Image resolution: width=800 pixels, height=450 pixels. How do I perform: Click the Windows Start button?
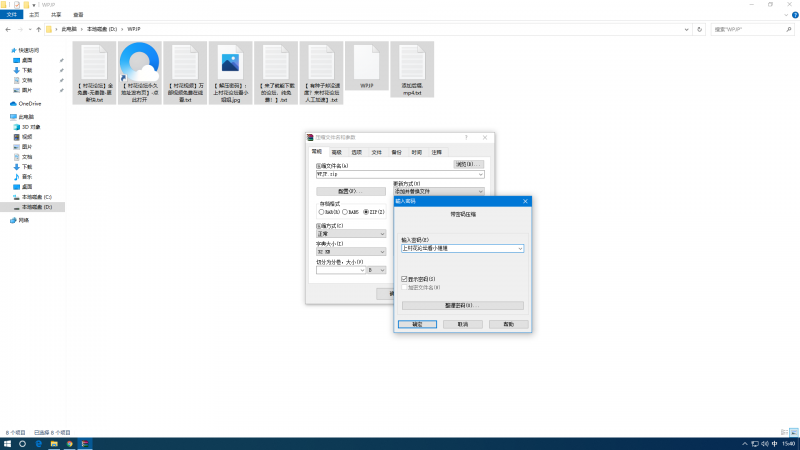(8, 442)
